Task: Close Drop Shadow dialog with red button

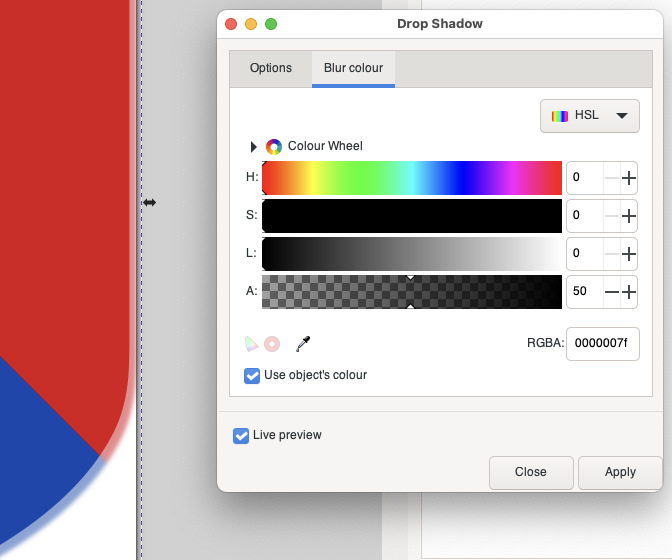Action: coord(231,24)
